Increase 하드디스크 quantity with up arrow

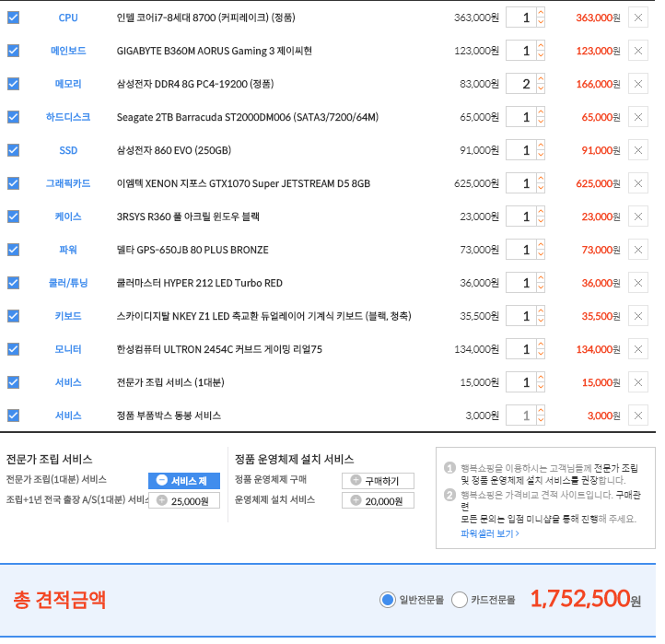coord(541,112)
